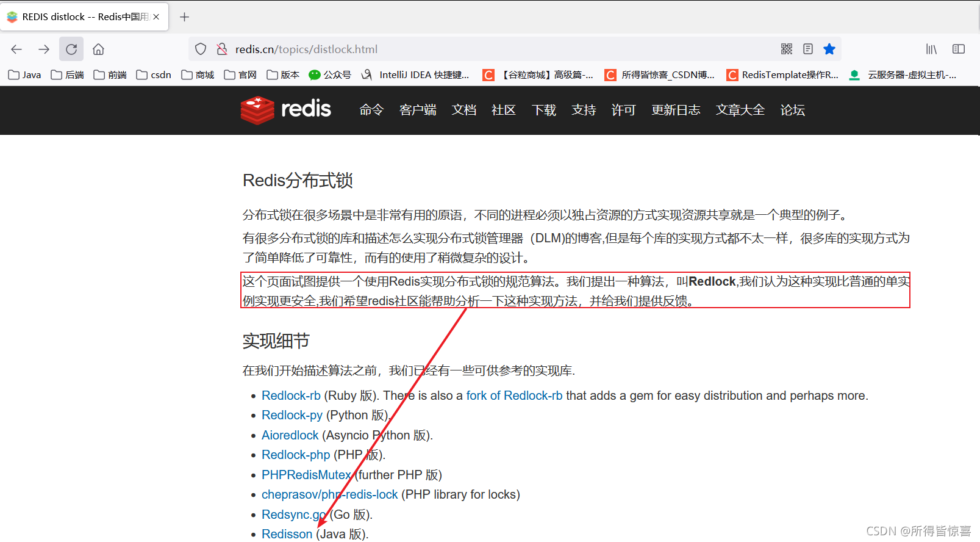
Task: Open 文档 in the redis nav menu
Action: [463, 110]
